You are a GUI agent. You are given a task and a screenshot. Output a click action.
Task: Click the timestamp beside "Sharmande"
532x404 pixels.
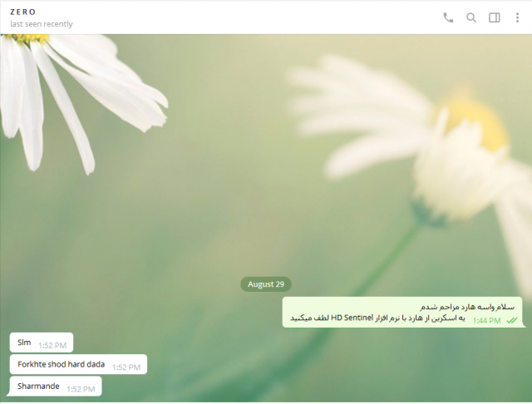tap(81, 389)
